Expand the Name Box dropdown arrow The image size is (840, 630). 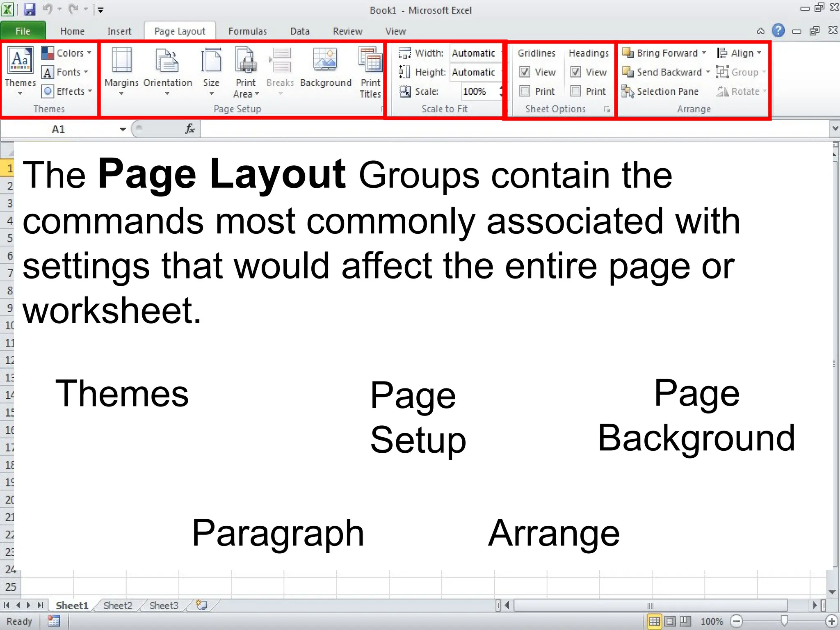[x=123, y=130]
